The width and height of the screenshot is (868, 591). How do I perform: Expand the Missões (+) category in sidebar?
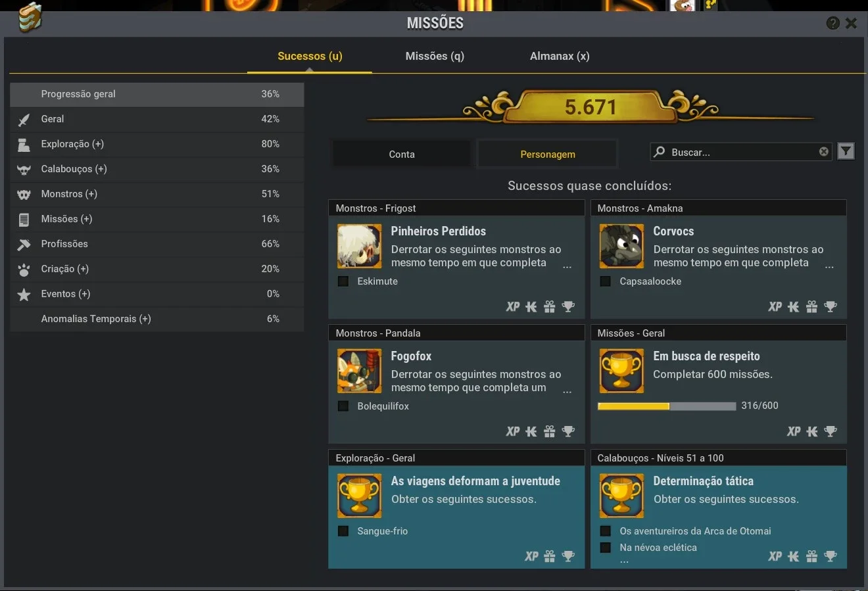tap(157, 219)
